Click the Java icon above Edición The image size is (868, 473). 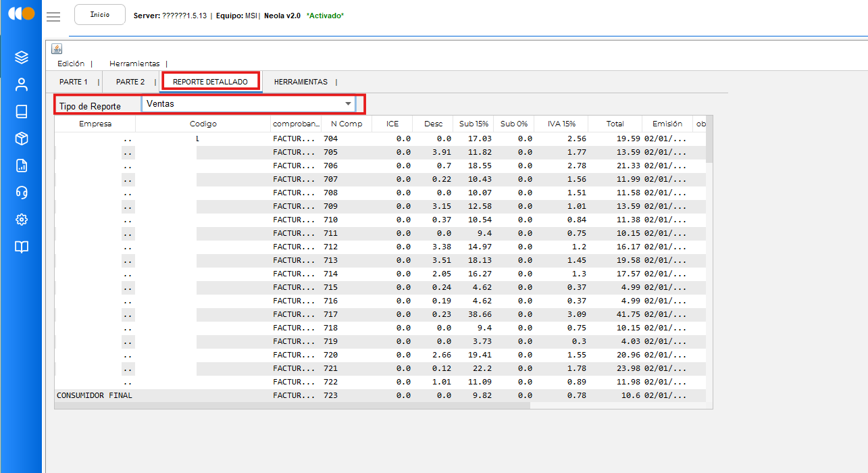tap(57, 49)
